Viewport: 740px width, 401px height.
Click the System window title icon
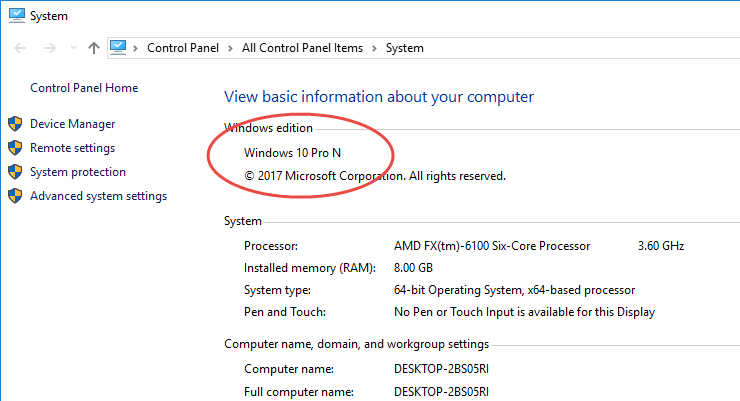pos(17,16)
